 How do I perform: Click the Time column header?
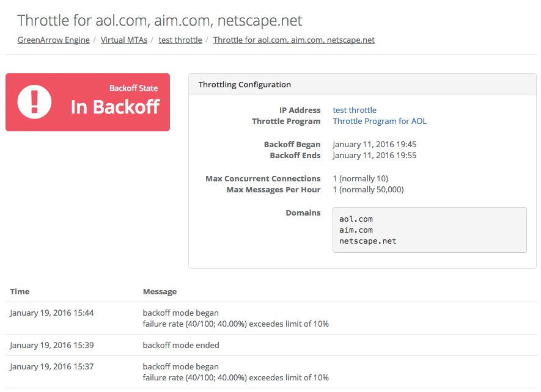click(x=20, y=292)
